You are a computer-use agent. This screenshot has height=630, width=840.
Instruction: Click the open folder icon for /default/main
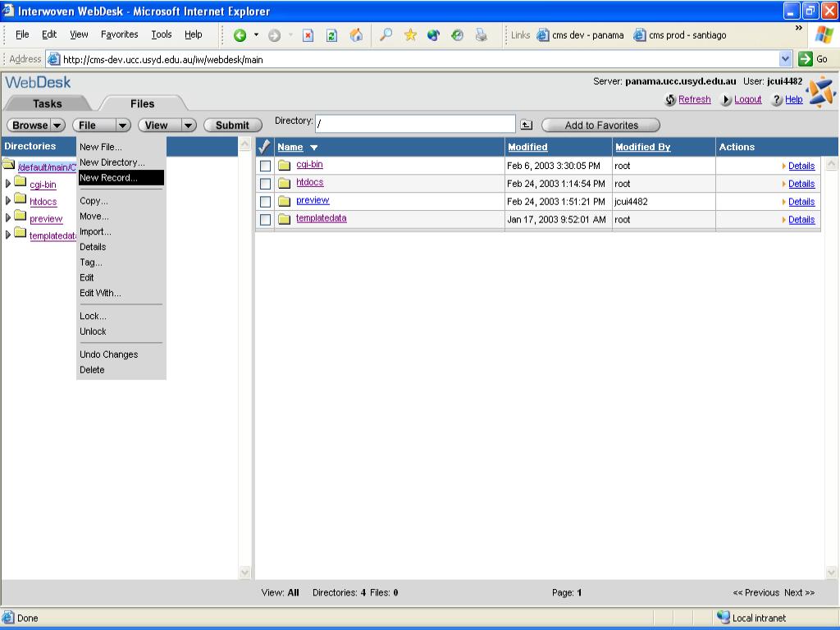coord(8,164)
